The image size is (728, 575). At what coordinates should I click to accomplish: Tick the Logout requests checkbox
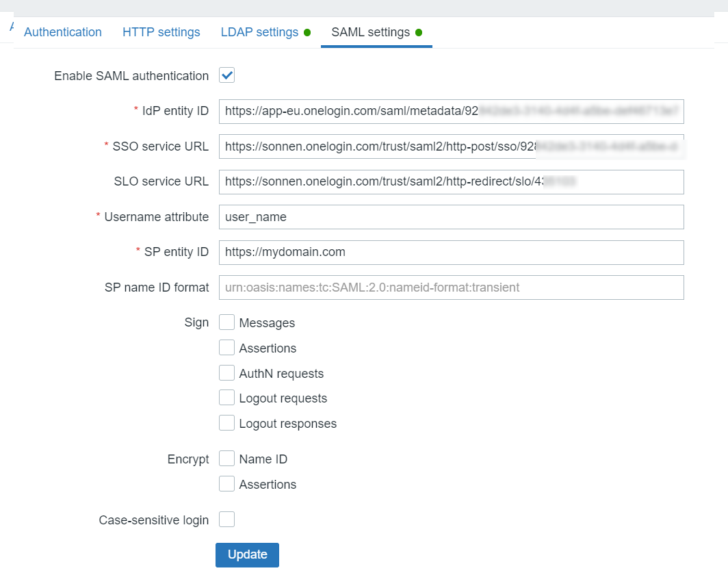point(227,398)
